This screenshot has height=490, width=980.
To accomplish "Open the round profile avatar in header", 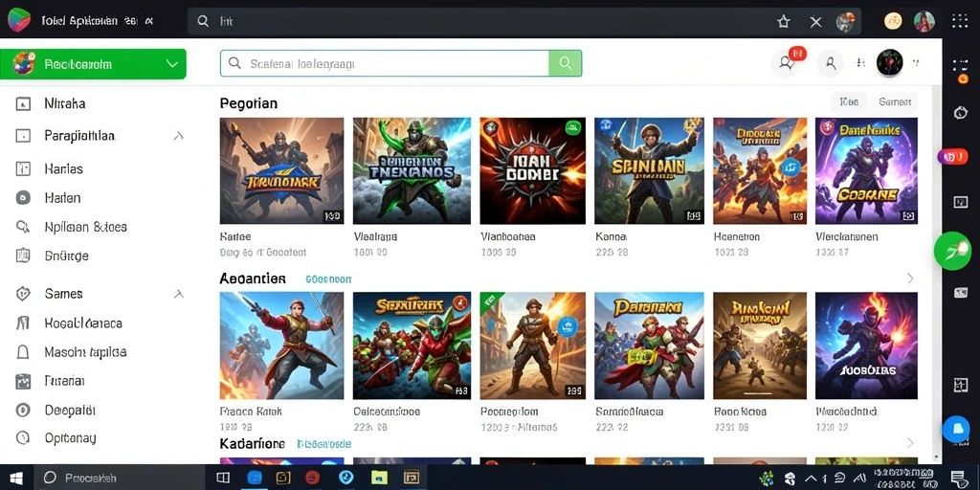I will (889, 62).
